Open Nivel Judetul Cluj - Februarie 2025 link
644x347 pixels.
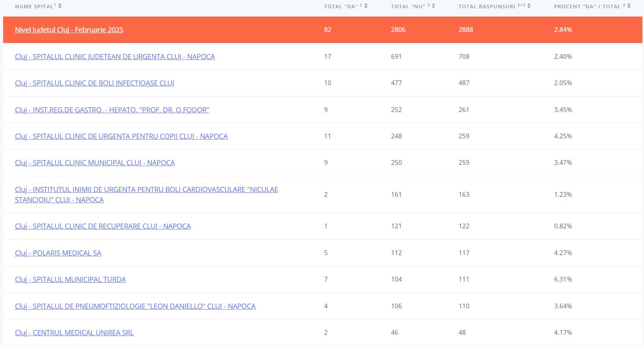(69, 30)
